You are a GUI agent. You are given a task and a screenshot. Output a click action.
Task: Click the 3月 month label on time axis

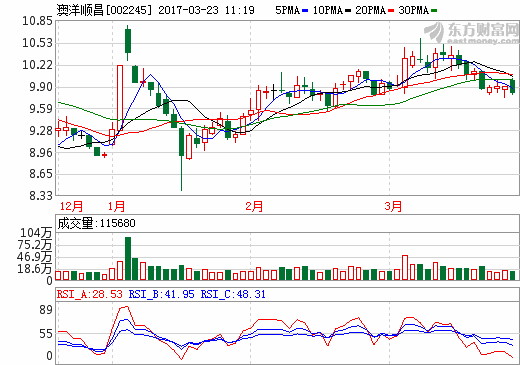tap(393, 206)
